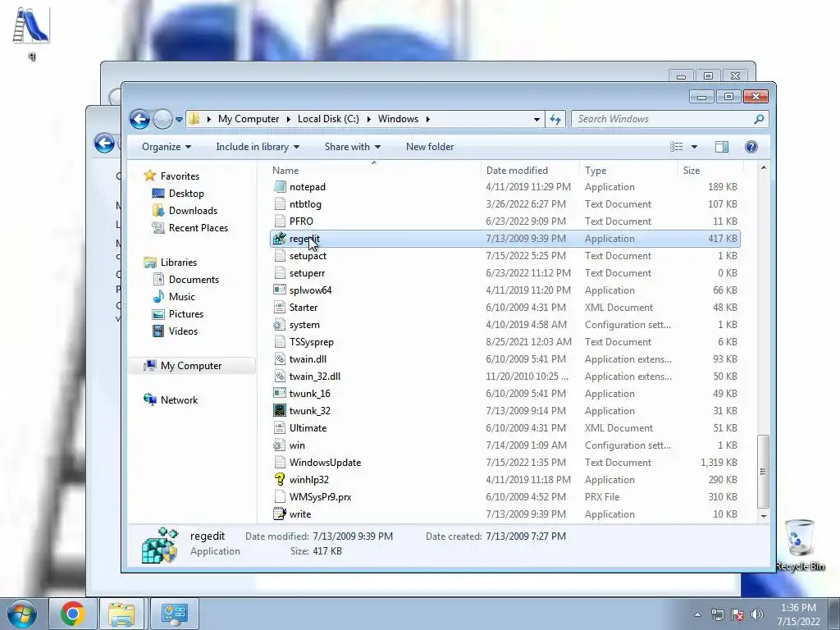The width and height of the screenshot is (840, 630).
Task: Select the ntbtlog file
Action: tap(305, 204)
